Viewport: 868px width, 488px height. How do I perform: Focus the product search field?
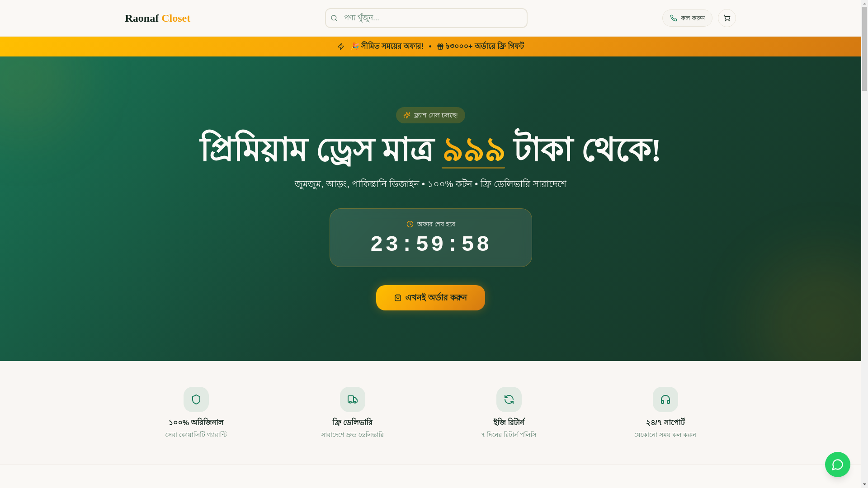[x=426, y=18]
